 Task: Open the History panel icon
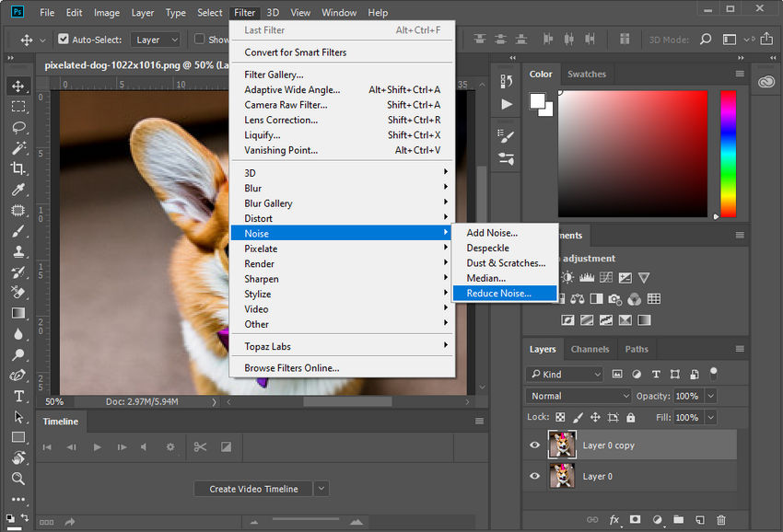point(506,81)
